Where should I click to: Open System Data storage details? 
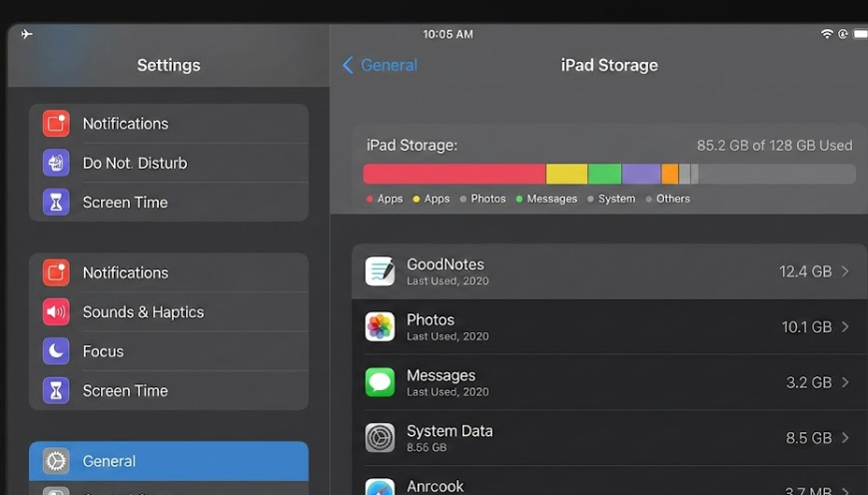pos(609,437)
